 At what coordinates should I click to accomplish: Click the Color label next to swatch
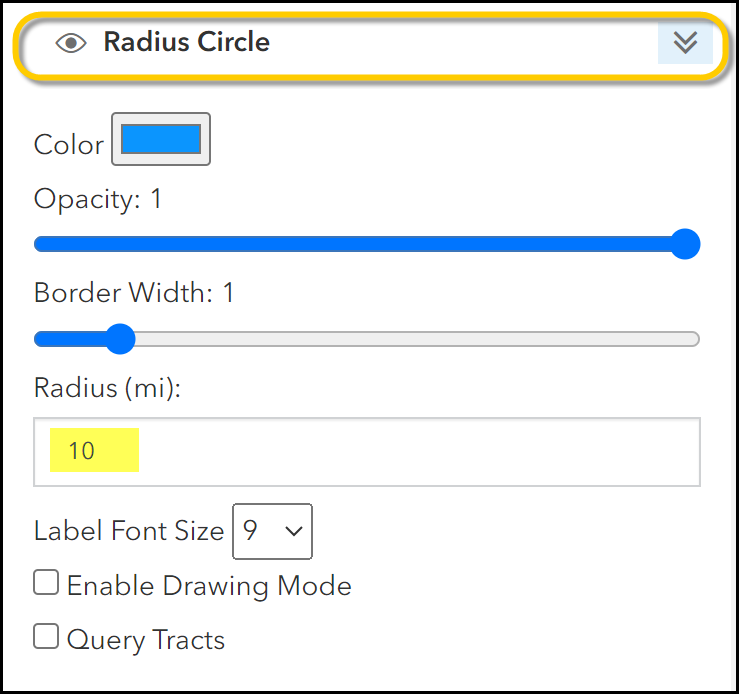[x=69, y=144]
